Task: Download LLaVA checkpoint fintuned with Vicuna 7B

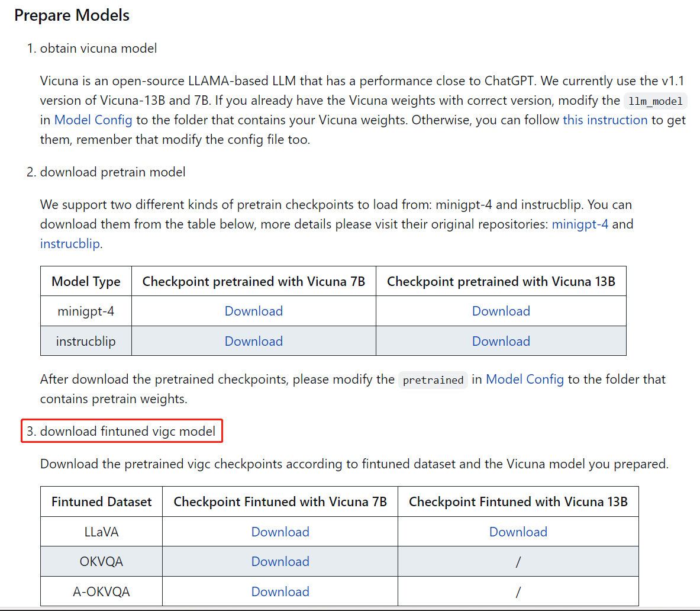Action: coord(280,532)
